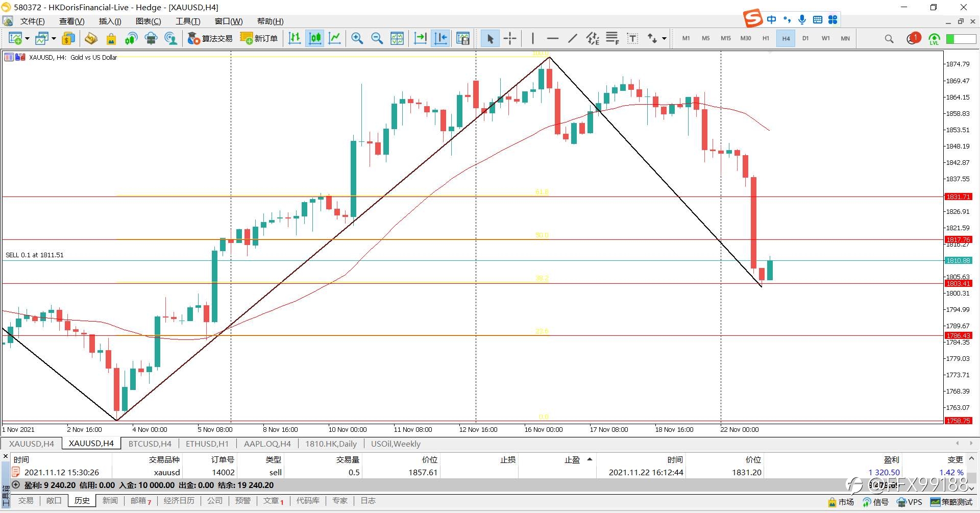Switch to the USOil,Weekly chart tab
The width and height of the screenshot is (980, 513).
coord(396,444)
